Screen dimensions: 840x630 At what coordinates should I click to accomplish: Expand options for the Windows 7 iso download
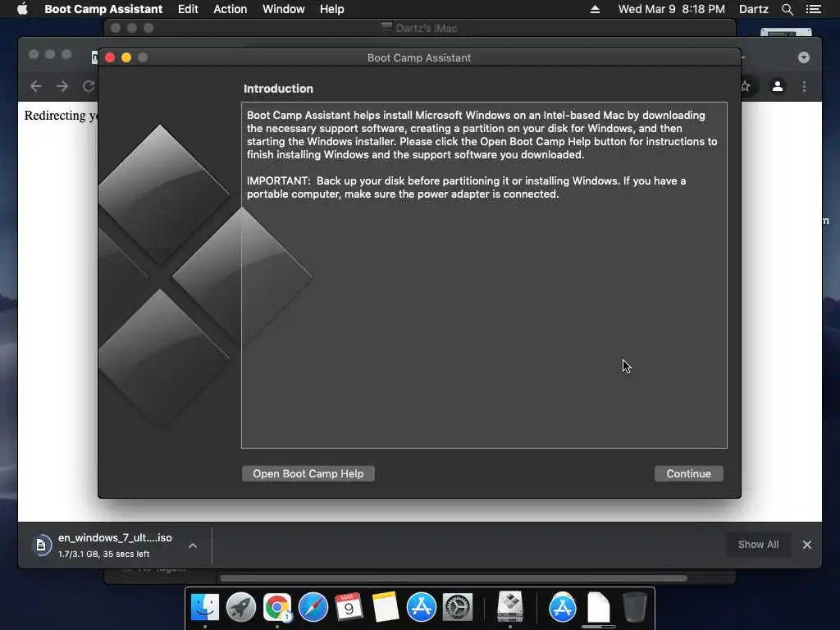tap(193, 546)
